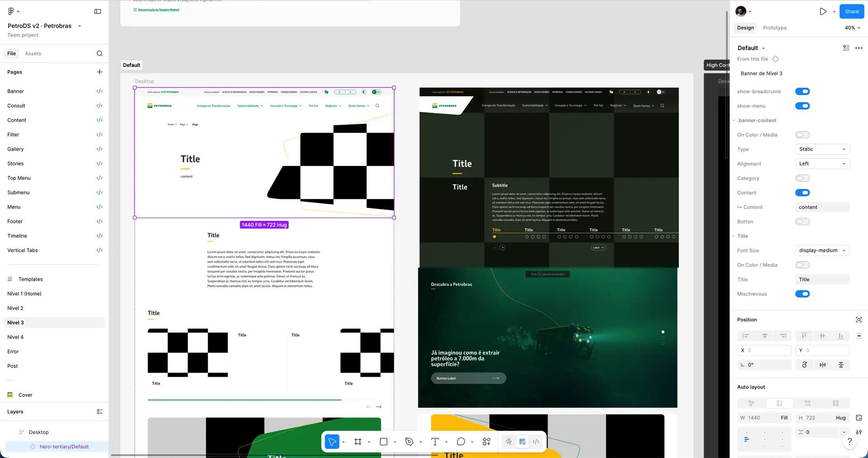Viewport: 868px width, 458px height.
Task: Open the help question mark button
Action: pyautogui.click(x=849, y=441)
